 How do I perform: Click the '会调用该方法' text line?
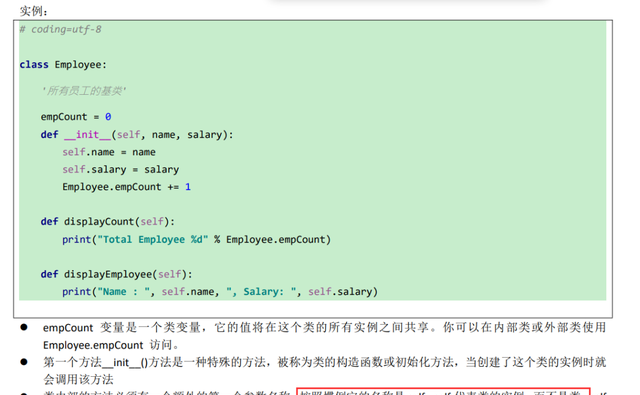tap(78, 379)
